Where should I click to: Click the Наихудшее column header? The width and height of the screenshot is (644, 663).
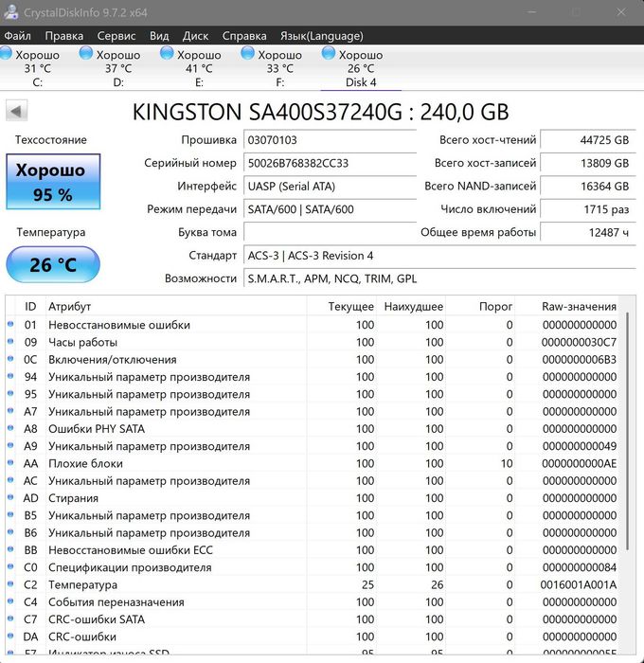click(411, 306)
